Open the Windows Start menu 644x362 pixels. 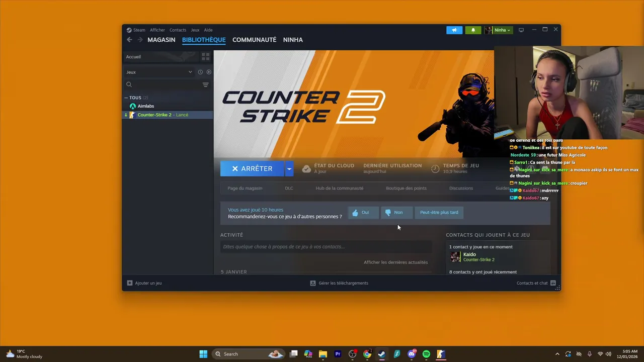pyautogui.click(x=203, y=354)
